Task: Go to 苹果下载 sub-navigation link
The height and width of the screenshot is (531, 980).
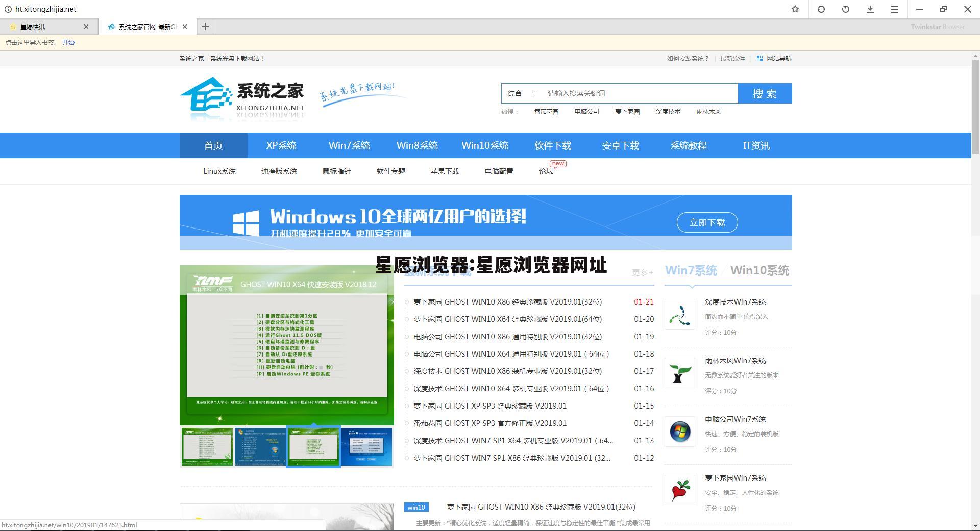Action: (445, 171)
